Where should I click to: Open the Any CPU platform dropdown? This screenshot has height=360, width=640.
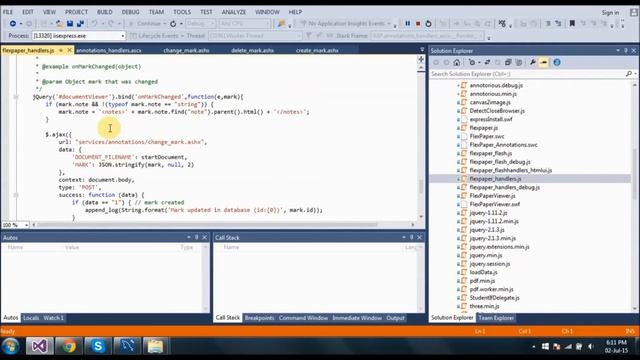pos(244,24)
